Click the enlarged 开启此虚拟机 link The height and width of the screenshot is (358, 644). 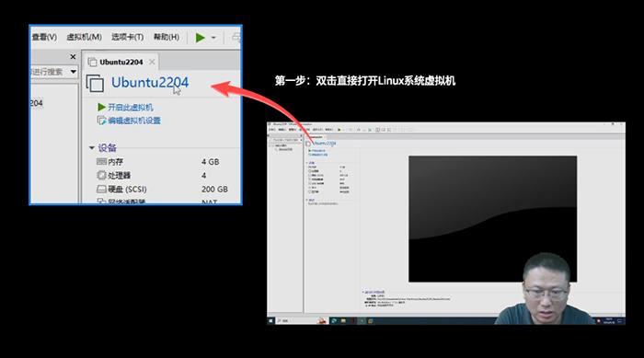[125, 108]
